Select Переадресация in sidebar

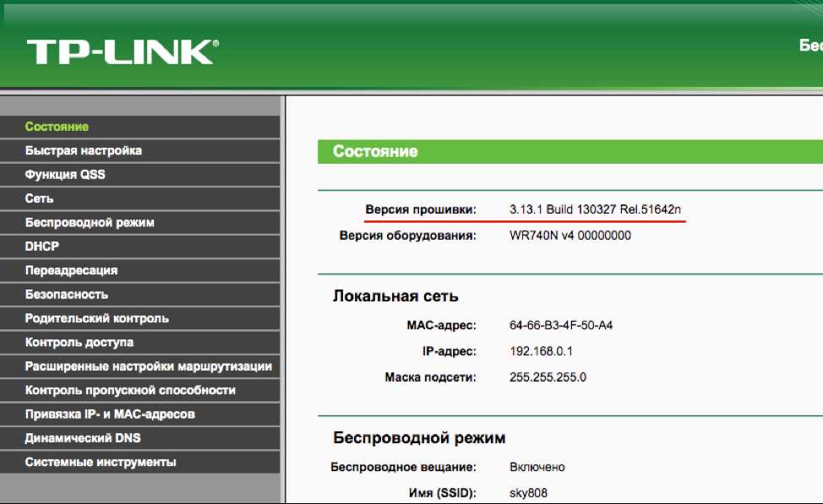tap(139, 270)
